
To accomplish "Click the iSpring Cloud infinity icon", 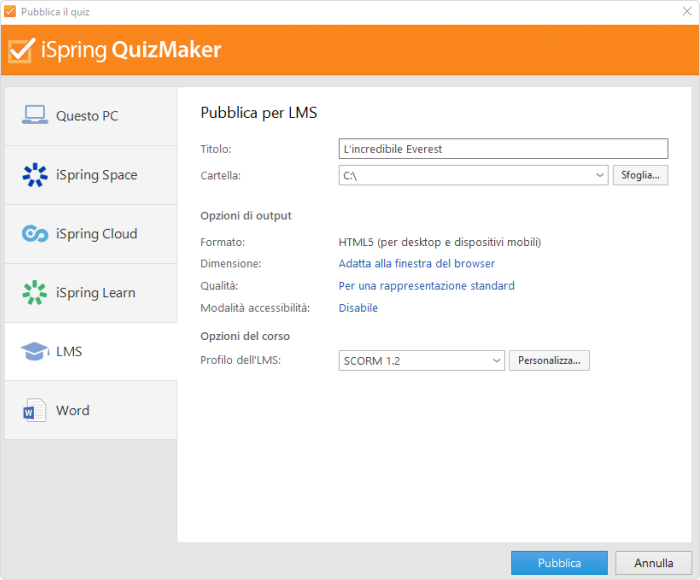I will point(35,234).
